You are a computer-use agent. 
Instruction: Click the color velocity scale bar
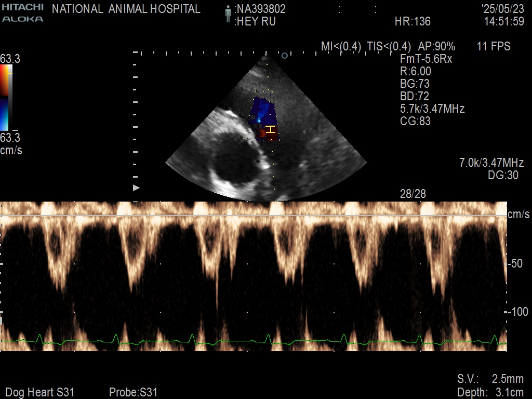pos(5,98)
